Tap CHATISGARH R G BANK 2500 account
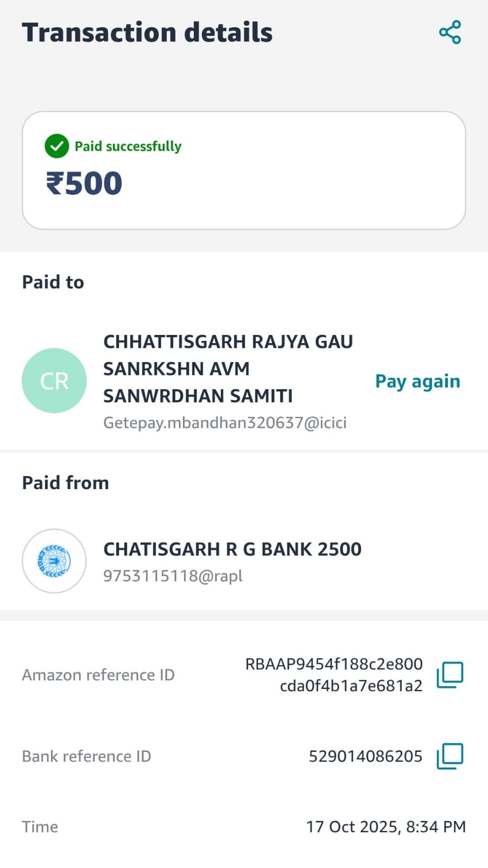488x868 pixels. (x=232, y=549)
